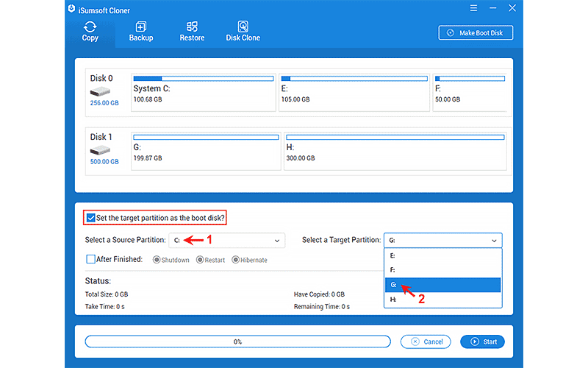Switch to the Disk Clone tab

[x=243, y=32]
